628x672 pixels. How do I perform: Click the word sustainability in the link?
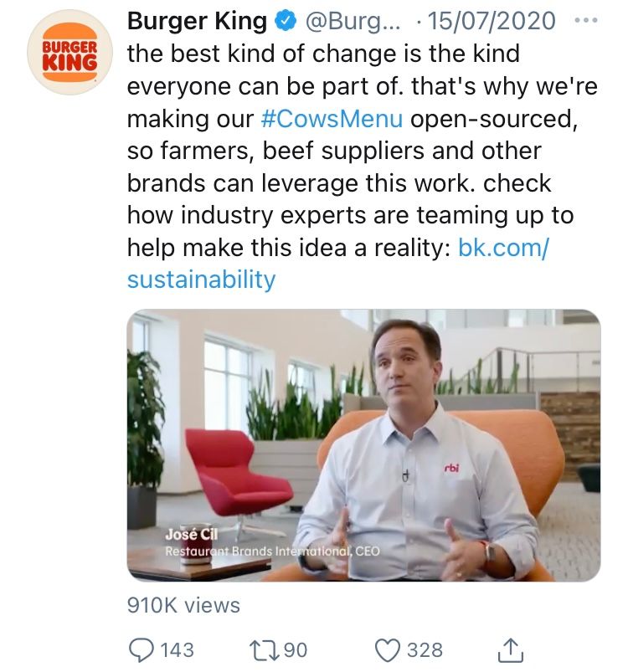202,280
